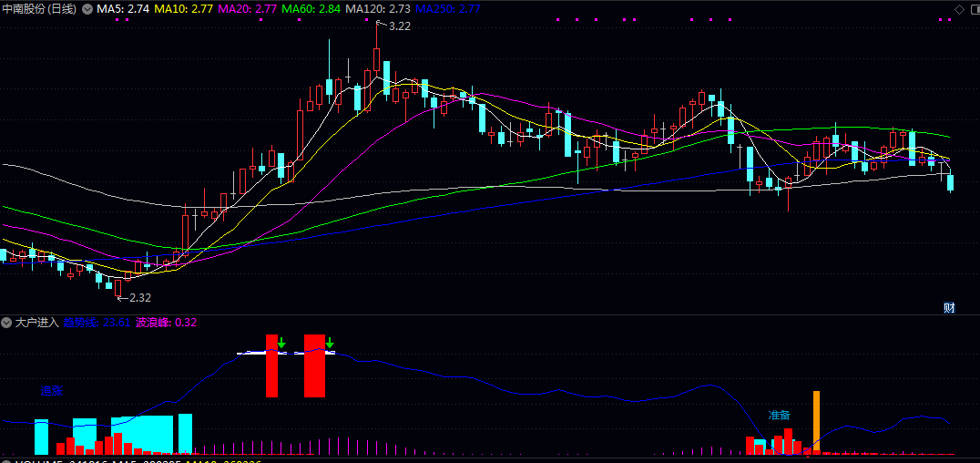980x463 pixels.
Task: Click the 趋势线: 23.61 value label
Action: pyautogui.click(x=97, y=323)
